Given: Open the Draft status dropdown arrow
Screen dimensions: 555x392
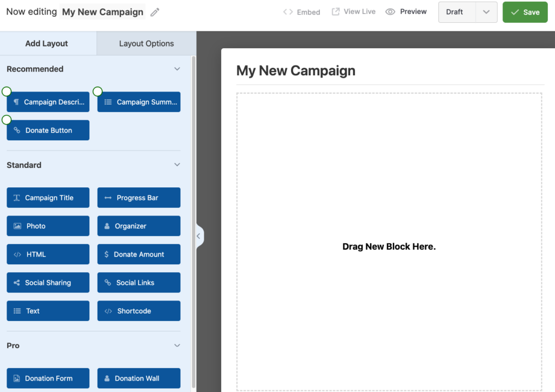Looking at the screenshot, I should pyautogui.click(x=486, y=12).
